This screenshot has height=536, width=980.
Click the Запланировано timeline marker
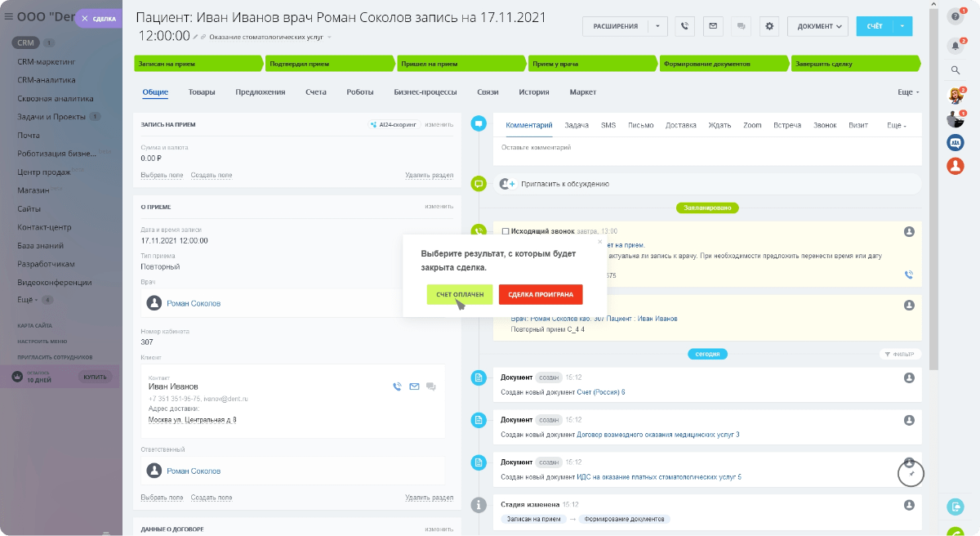[x=707, y=208]
